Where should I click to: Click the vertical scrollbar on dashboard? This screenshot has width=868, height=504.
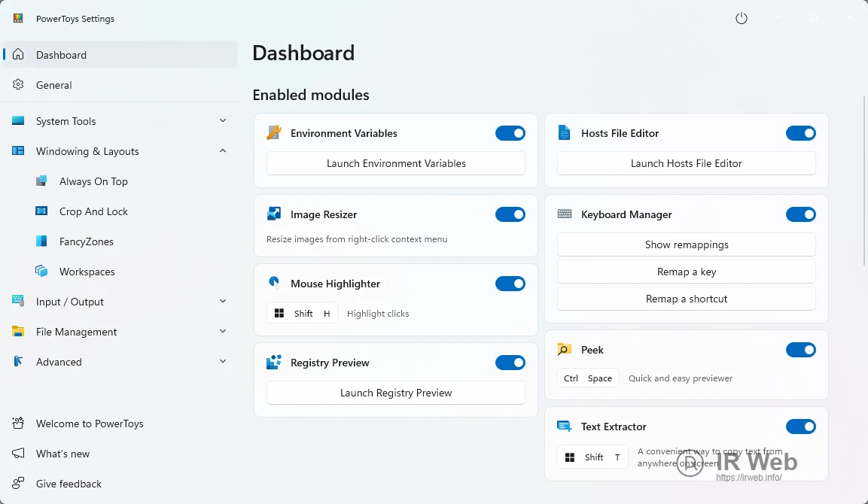[863, 181]
